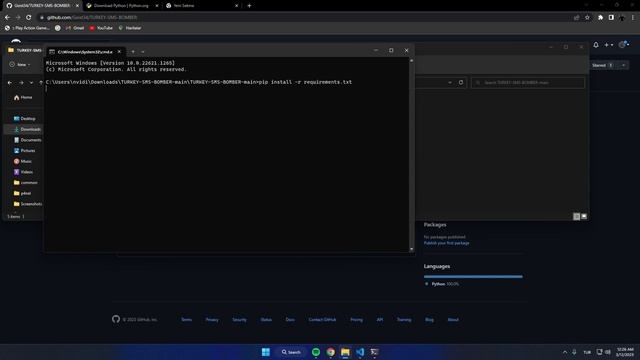Switch File Explorer to large icons view
640x360 pixels.
pos(584,216)
